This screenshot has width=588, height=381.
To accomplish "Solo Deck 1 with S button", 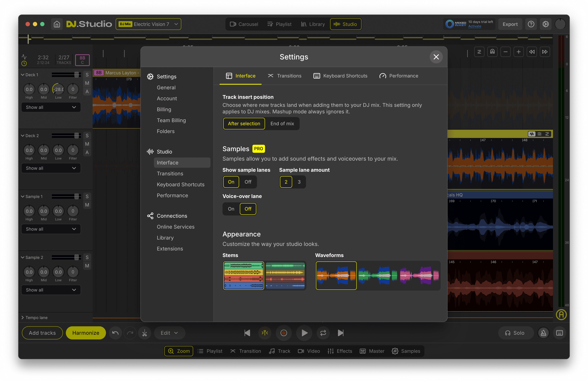I will 87,75.
